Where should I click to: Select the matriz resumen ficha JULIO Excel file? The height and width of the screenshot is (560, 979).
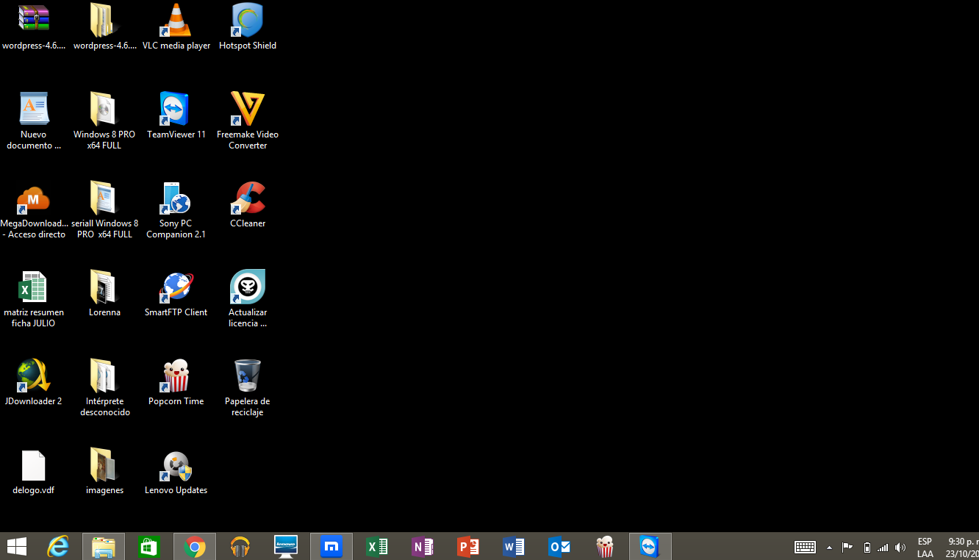pyautogui.click(x=34, y=287)
